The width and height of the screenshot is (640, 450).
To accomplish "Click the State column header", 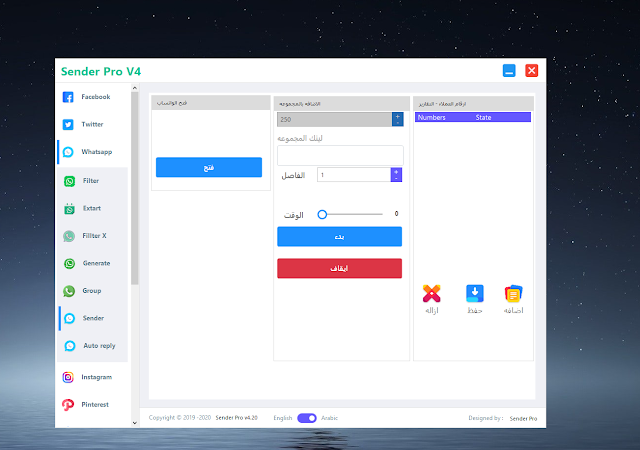I will pos(483,118).
